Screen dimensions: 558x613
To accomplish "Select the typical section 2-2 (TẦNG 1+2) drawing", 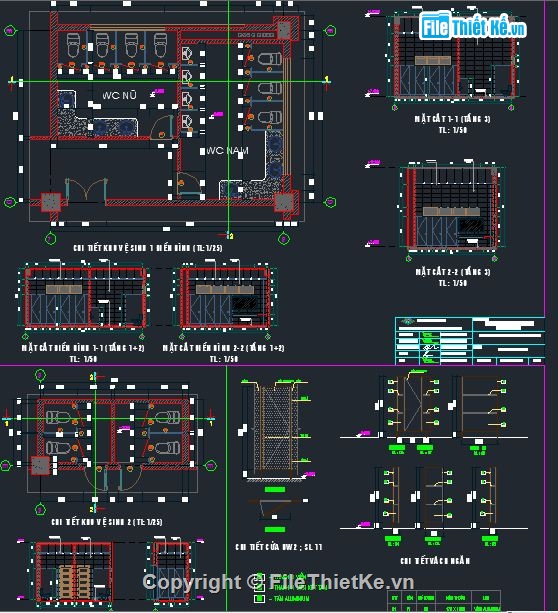I will 226,297.
